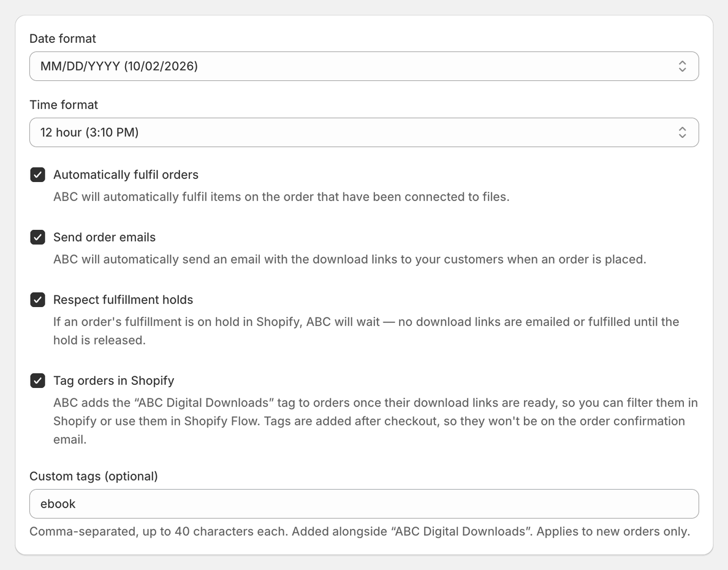This screenshot has height=570, width=728.
Task: Disable Tag orders in Shopify checkbox
Action: tap(37, 381)
